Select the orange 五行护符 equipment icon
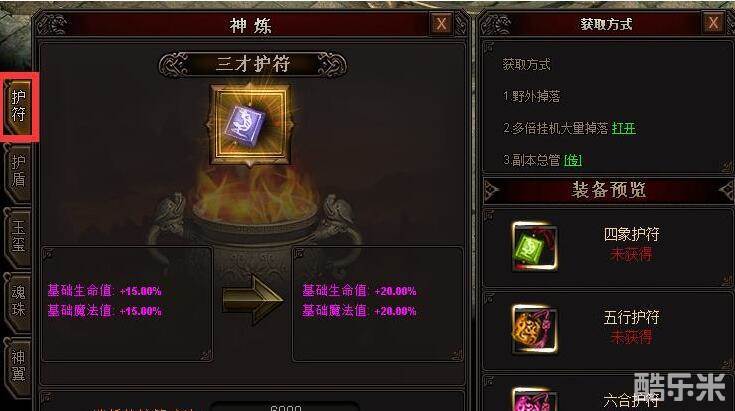This screenshot has width=735, height=411. [534, 329]
